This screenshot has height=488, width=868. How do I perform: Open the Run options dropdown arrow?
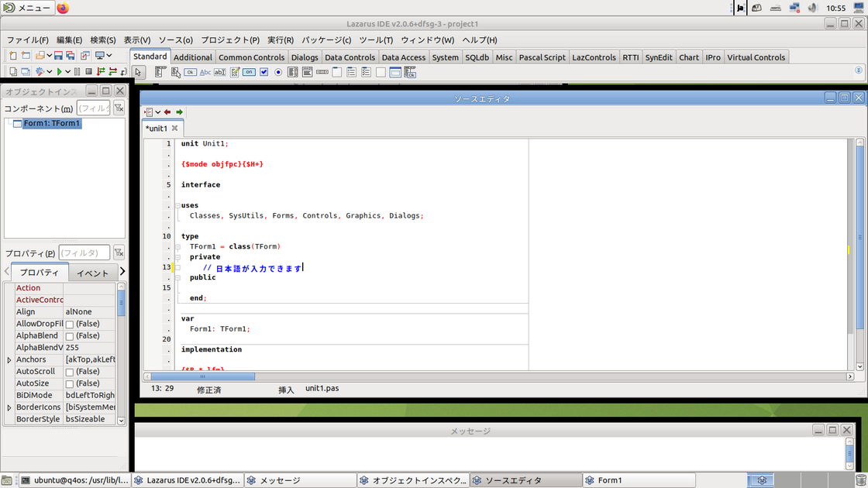(67, 71)
